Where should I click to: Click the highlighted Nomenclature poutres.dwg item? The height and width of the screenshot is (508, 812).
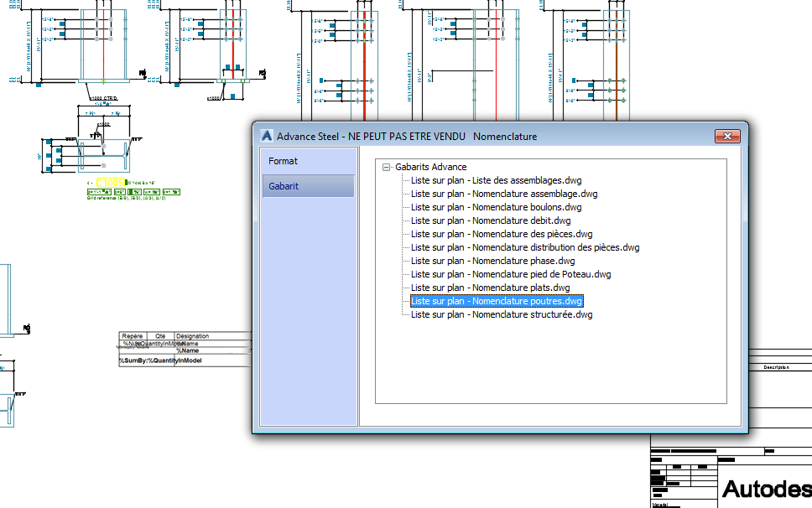(497, 301)
